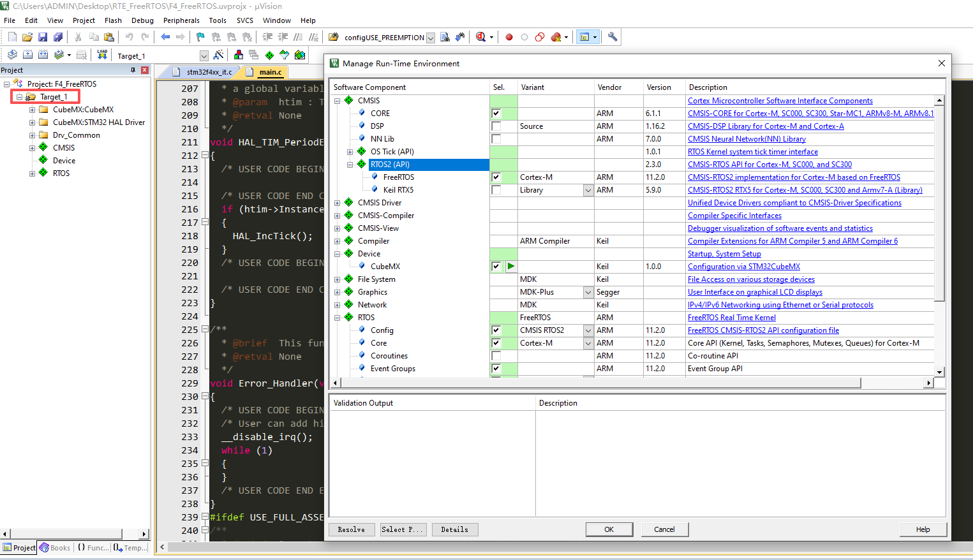The width and height of the screenshot is (973, 560).
Task: Toggle the Device CubeMX checkbox
Action: click(x=496, y=267)
